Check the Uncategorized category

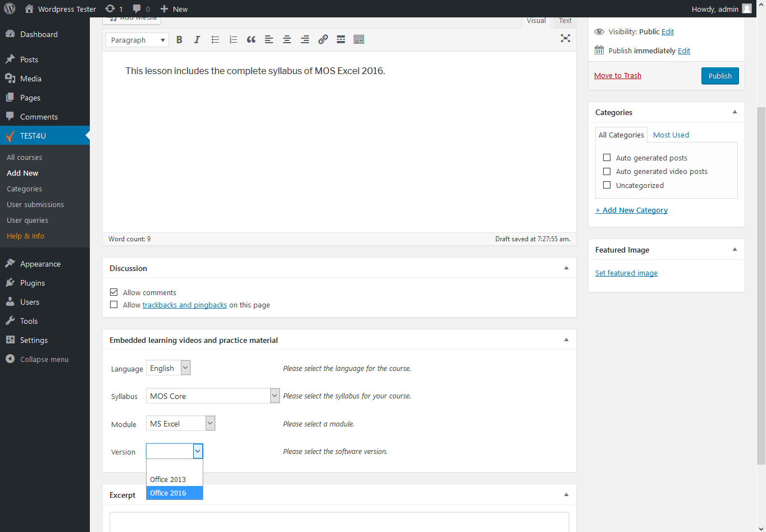click(607, 185)
